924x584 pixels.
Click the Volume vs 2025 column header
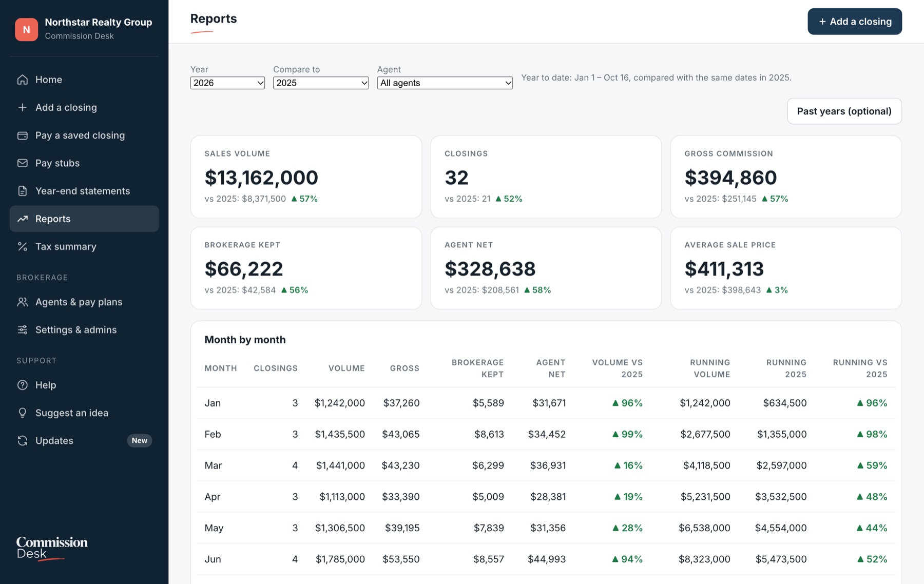[x=618, y=368]
